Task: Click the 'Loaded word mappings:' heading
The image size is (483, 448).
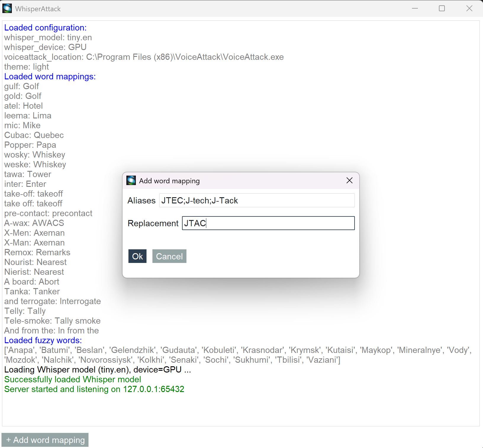Action: point(50,76)
